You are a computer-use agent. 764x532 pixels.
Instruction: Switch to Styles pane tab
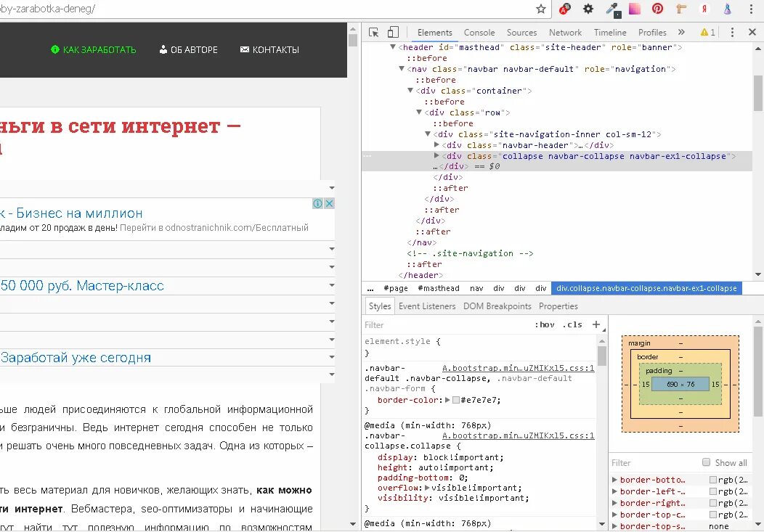coord(380,306)
